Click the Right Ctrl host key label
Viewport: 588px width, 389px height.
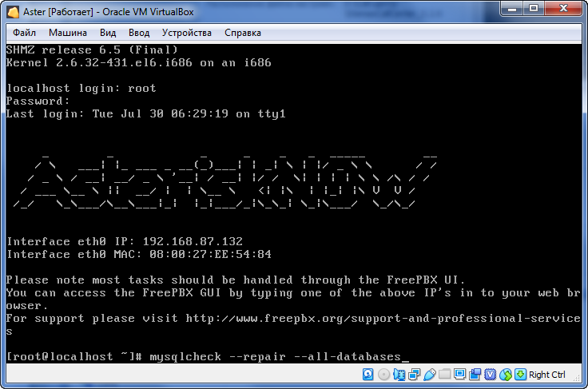(546, 375)
